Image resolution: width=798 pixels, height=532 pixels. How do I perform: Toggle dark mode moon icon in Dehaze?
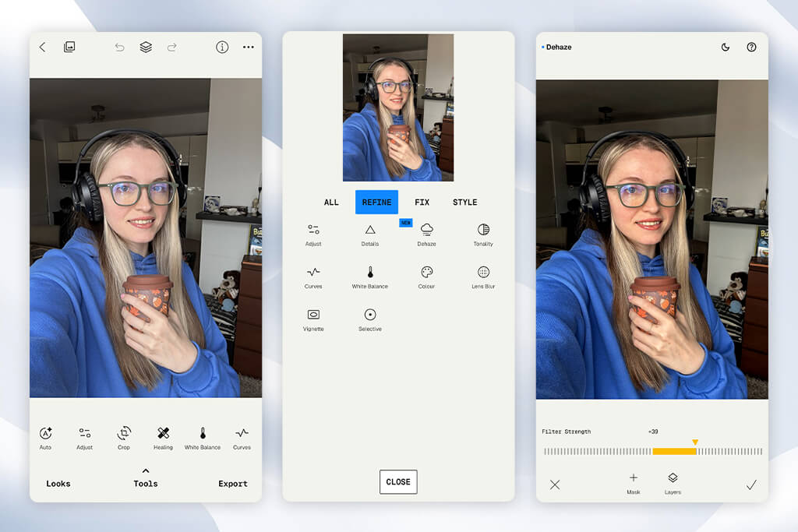(726, 48)
